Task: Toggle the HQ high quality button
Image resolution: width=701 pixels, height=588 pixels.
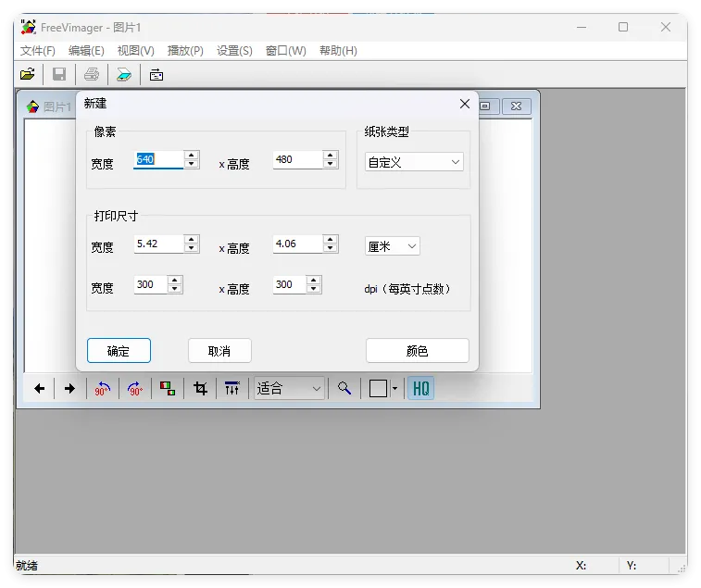Action: point(421,389)
